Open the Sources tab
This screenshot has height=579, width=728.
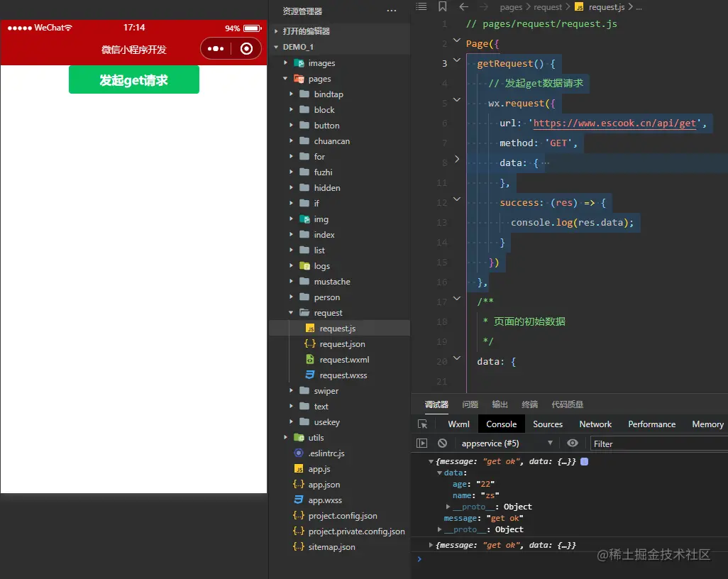547,424
